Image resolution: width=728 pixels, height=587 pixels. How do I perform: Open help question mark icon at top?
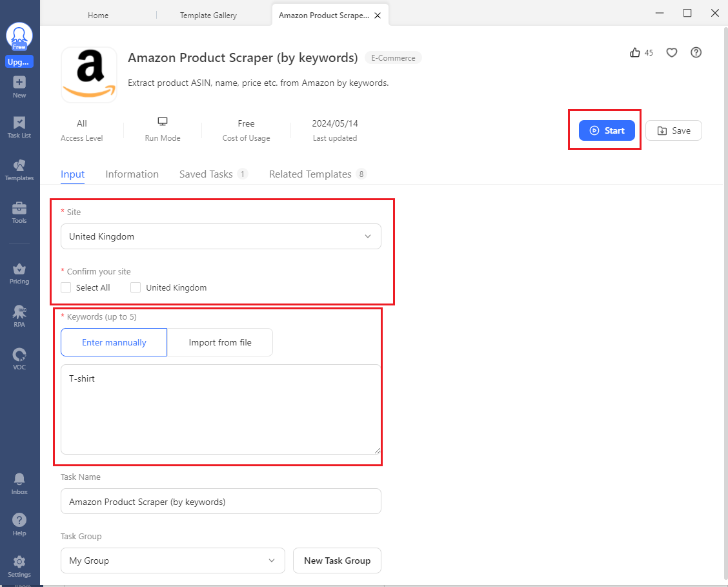tap(696, 52)
